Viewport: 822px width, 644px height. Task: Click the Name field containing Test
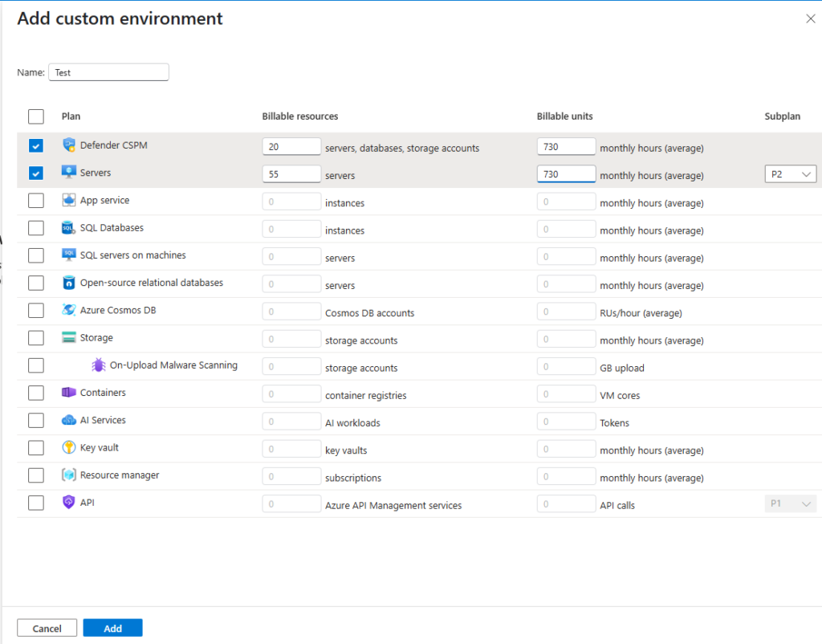point(108,72)
